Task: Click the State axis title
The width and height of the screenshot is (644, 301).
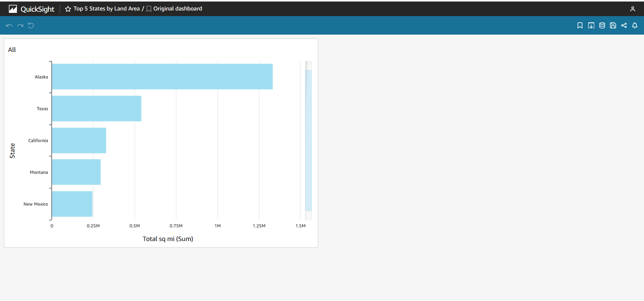Action: [12, 150]
